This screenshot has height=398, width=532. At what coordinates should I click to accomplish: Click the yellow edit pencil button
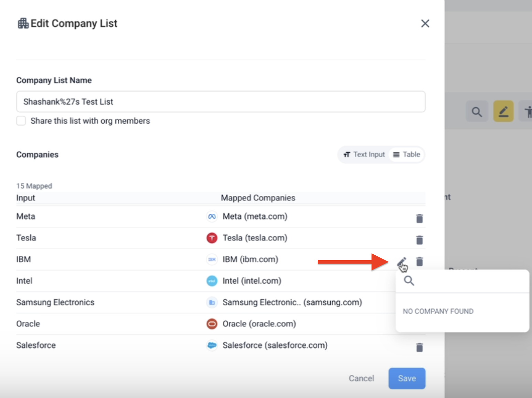(503, 111)
